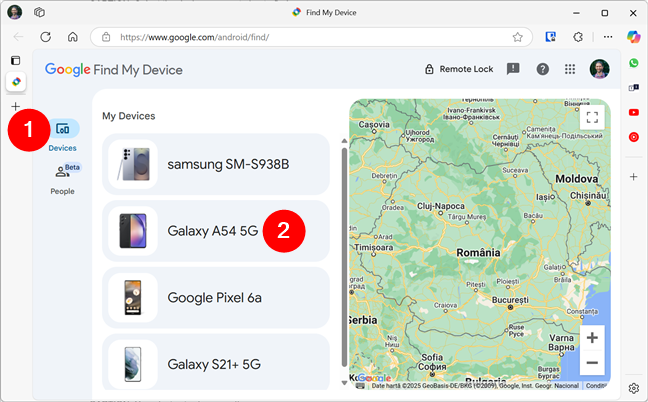Zoom out on the map

[x=592, y=363]
